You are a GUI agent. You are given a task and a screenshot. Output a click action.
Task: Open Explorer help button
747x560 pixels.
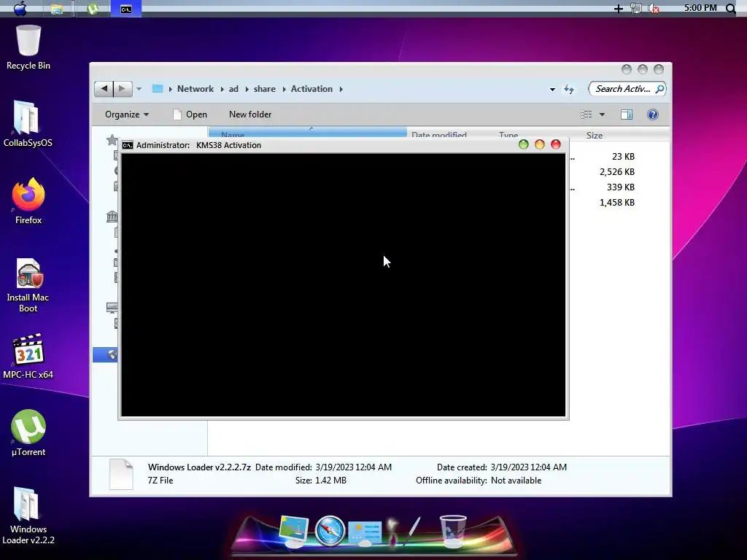pyautogui.click(x=653, y=114)
